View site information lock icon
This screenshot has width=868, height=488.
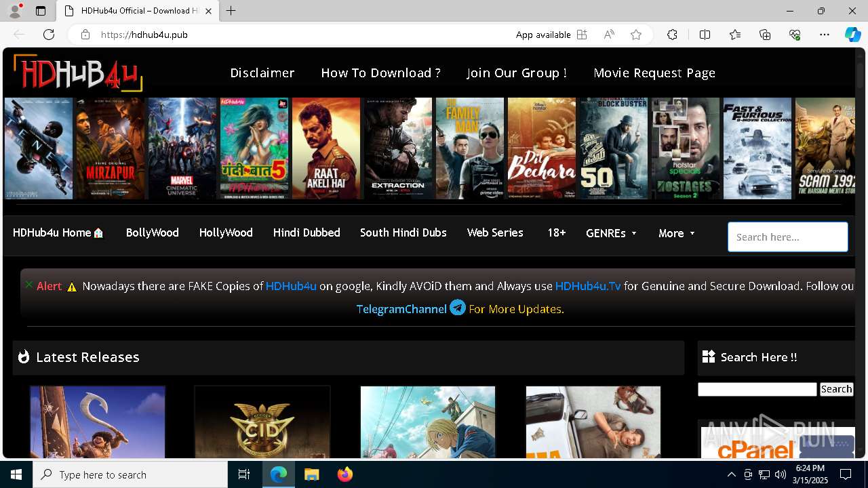(85, 35)
